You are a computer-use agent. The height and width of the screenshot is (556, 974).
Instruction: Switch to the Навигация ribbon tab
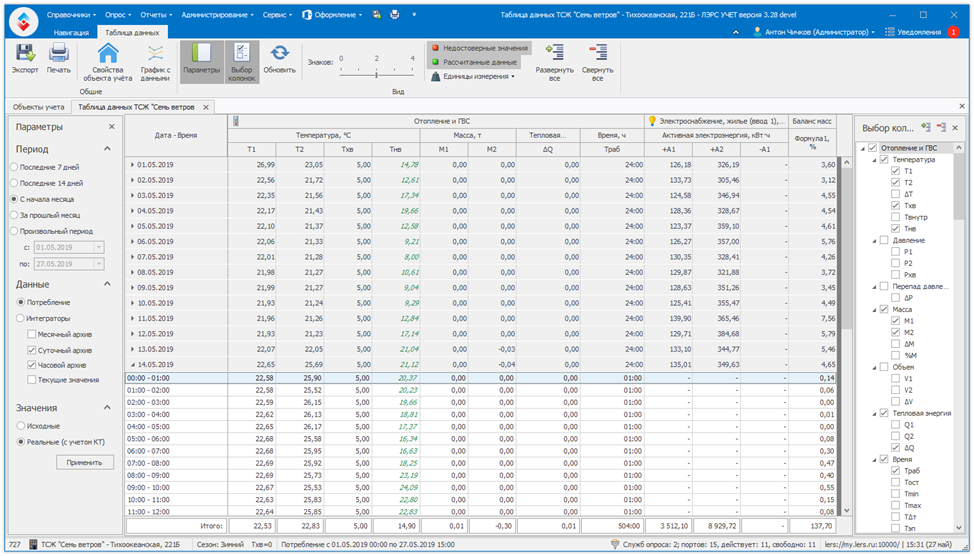click(71, 32)
